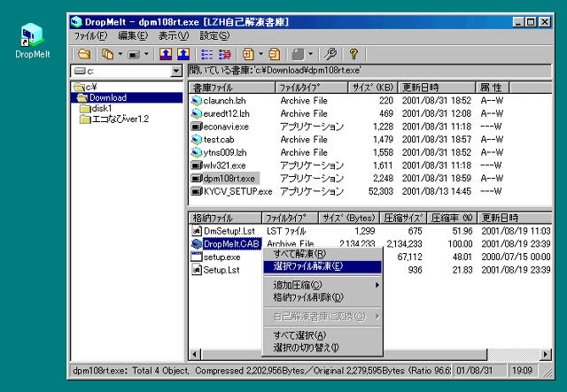Click the stacked documents toolbar icon
This screenshot has height=392, width=567.
point(107,54)
